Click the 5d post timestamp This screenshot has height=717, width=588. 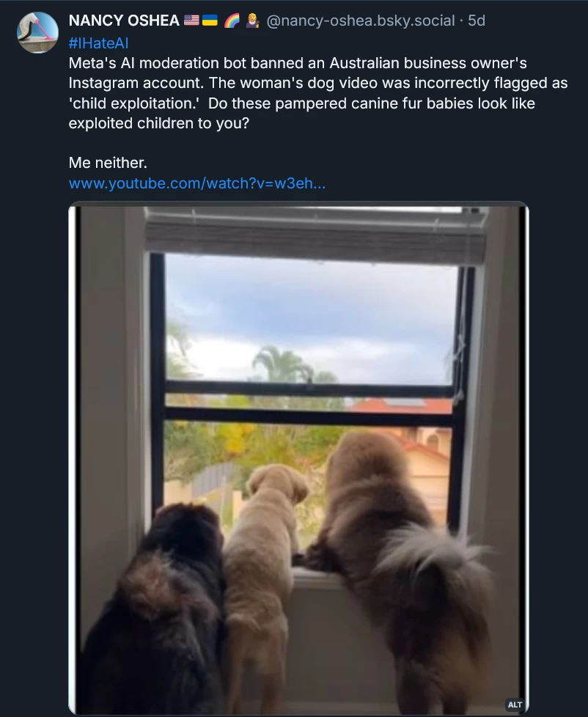(x=477, y=21)
